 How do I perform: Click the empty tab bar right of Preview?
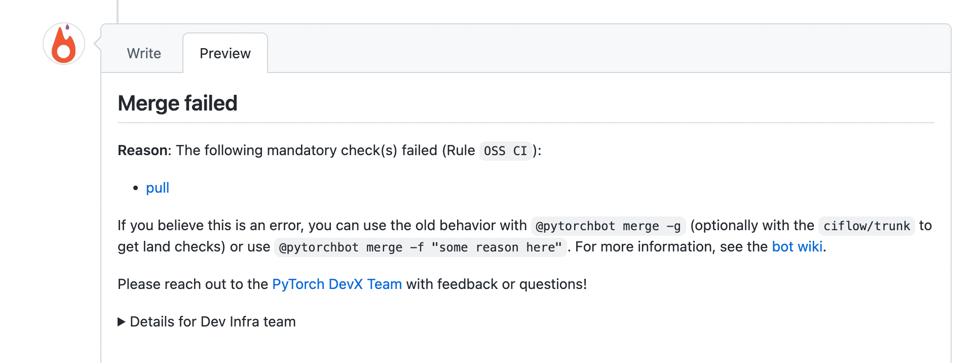pyautogui.click(x=608, y=51)
